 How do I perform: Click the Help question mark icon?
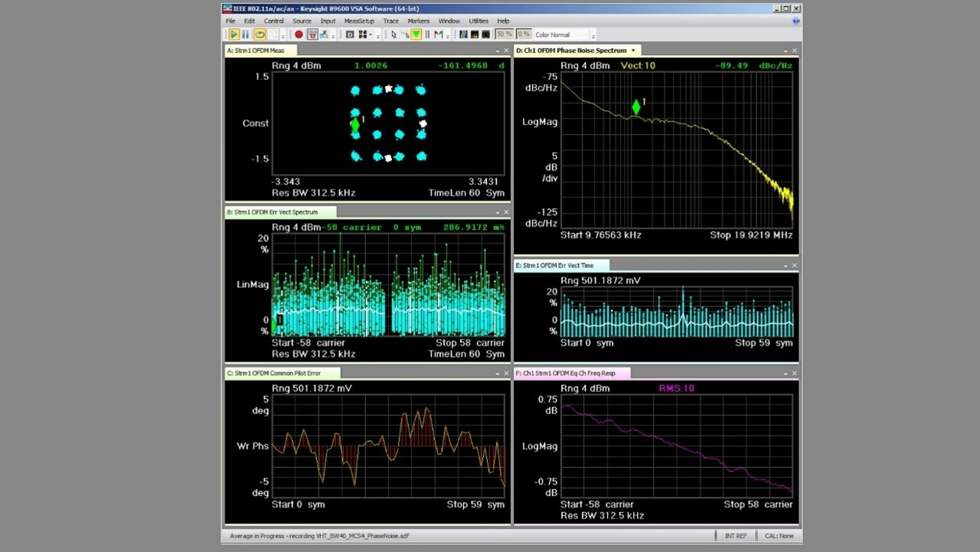[795, 21]
